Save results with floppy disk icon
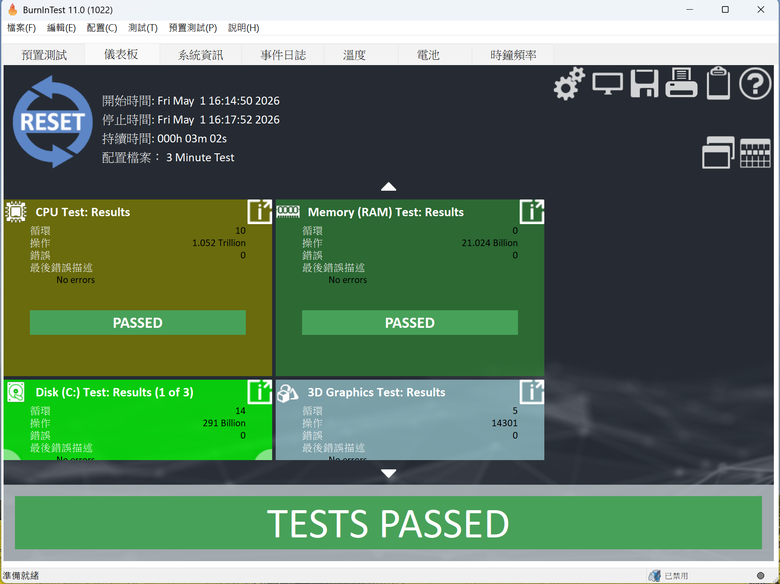Image resolution: width=780 pixels, height=584 pixels. tap(644, 84)
